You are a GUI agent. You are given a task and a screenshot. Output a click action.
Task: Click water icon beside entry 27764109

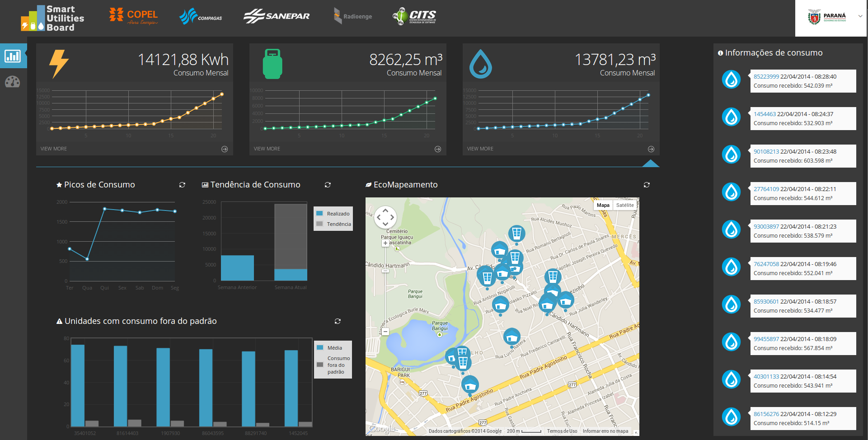[x=731, y=192]
